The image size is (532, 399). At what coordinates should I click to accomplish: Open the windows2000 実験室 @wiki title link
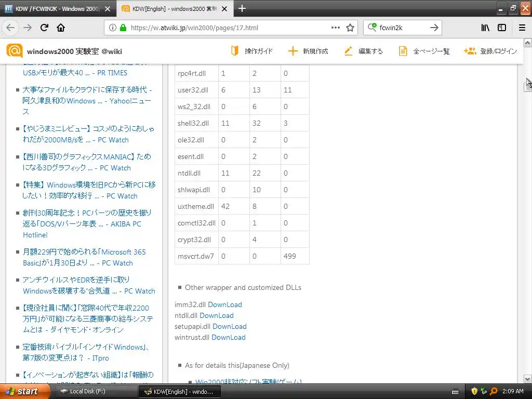(x=74, y=51)
